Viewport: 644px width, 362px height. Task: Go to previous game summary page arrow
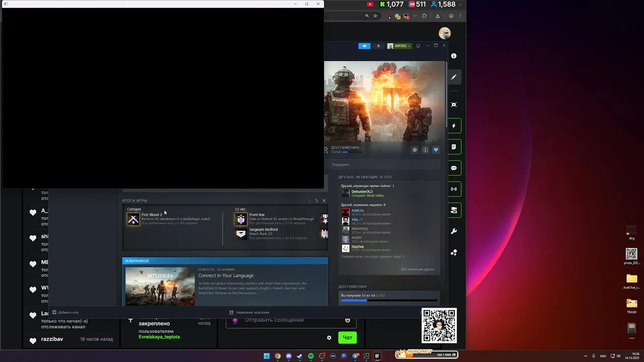pos(309,201)
